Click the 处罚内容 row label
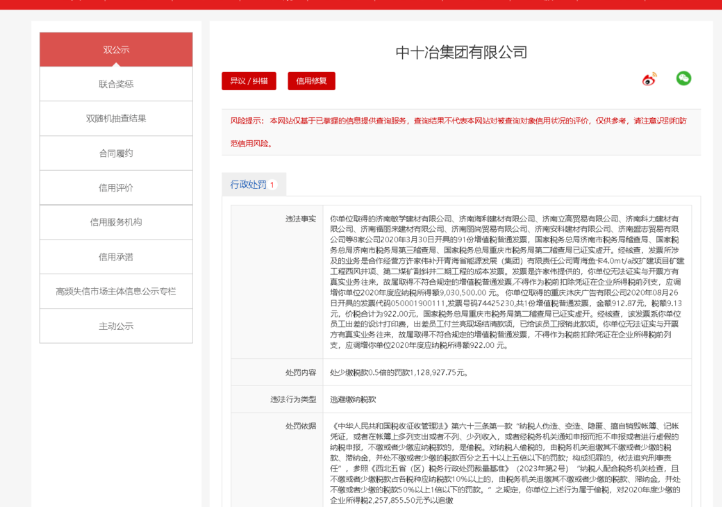The width and height of the screenshot is (722, 507). coord(301,373)
